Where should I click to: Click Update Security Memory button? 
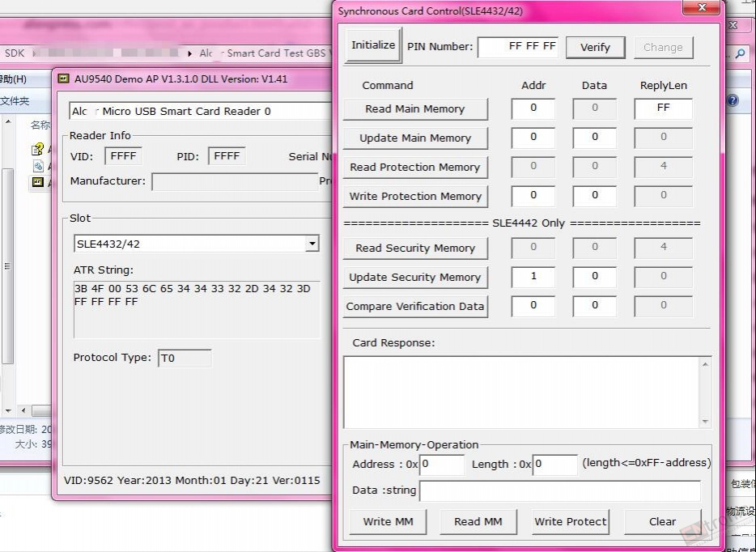[x=415, y=277]
